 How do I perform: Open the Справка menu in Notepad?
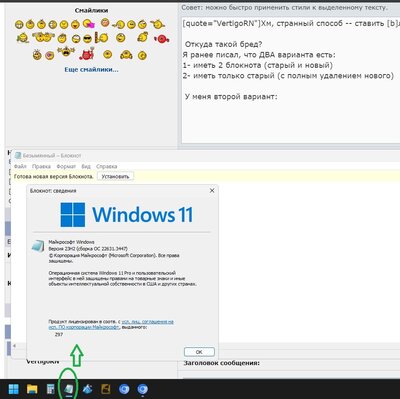tap(106, 166)
